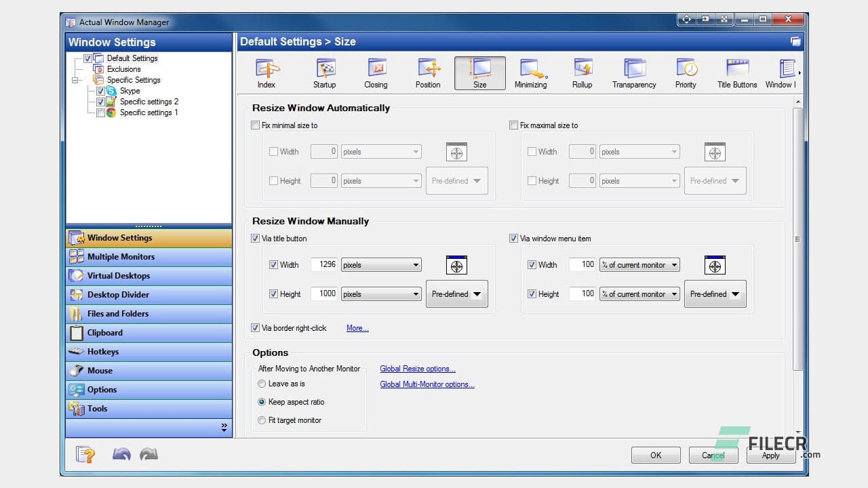Select the Transparency settings icon
Screen dimensions: 868x488
[633, 71]
